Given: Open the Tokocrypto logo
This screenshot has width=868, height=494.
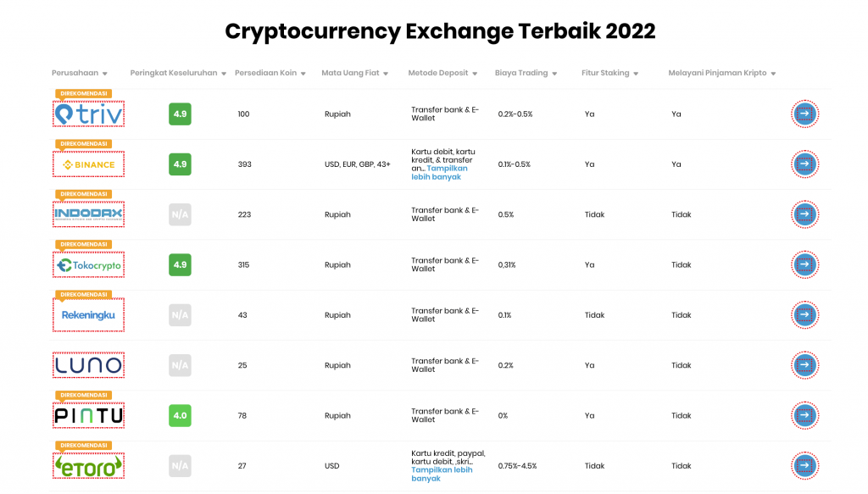Looking at the screenshot, I should (x=88, y=265).
